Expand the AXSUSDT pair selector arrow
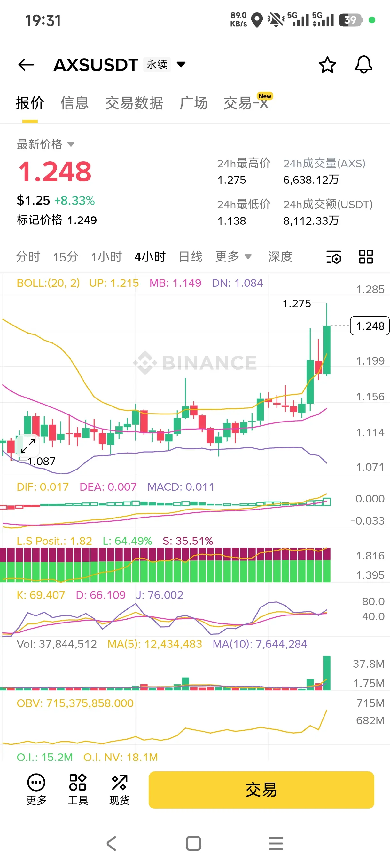This screenshot has width=390, height=868. click(181, 64)
